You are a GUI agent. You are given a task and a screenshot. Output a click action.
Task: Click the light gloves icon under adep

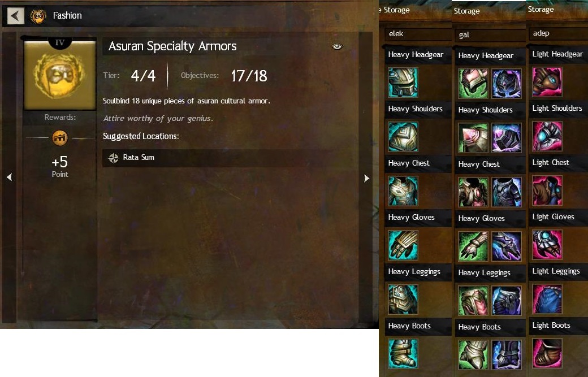click(547, 245)
